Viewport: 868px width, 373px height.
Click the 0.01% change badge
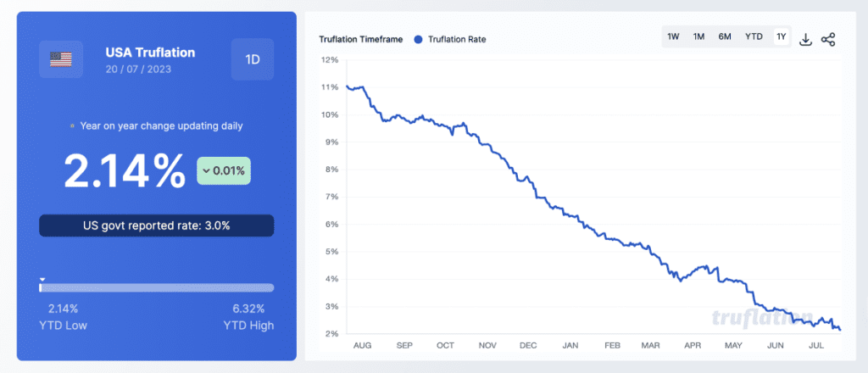pos(224,171)
